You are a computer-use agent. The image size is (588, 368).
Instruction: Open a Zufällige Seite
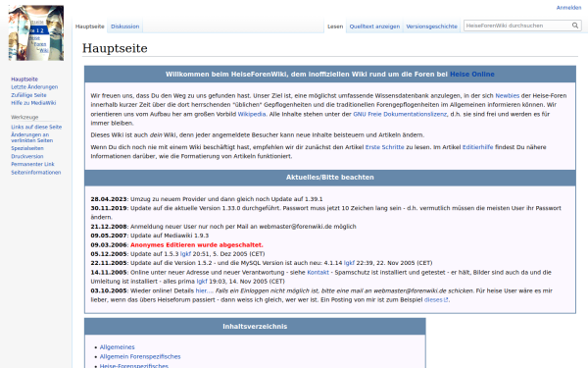28,95
